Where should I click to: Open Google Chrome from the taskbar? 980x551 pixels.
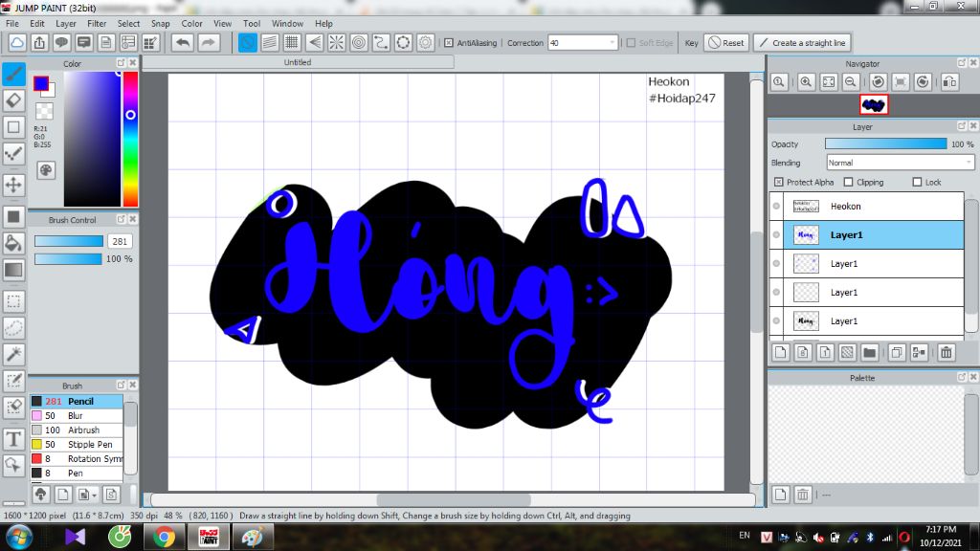164,538
